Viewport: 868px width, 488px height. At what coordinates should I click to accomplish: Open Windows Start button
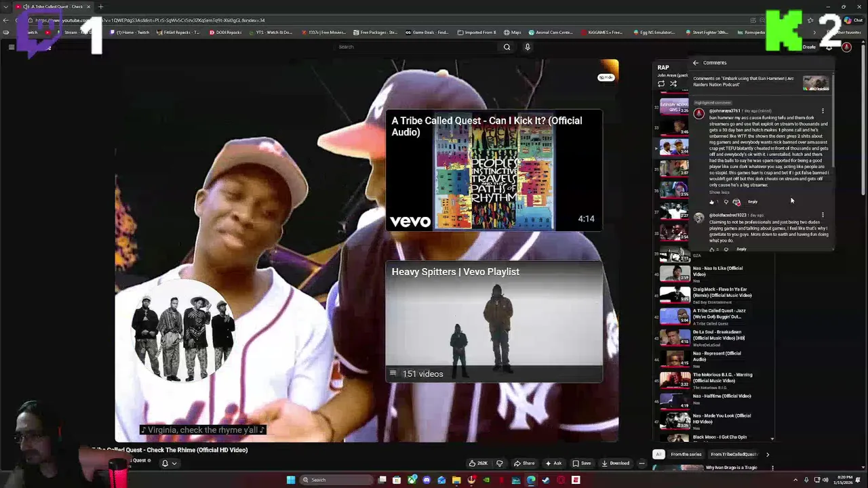[x=291, y=480]
